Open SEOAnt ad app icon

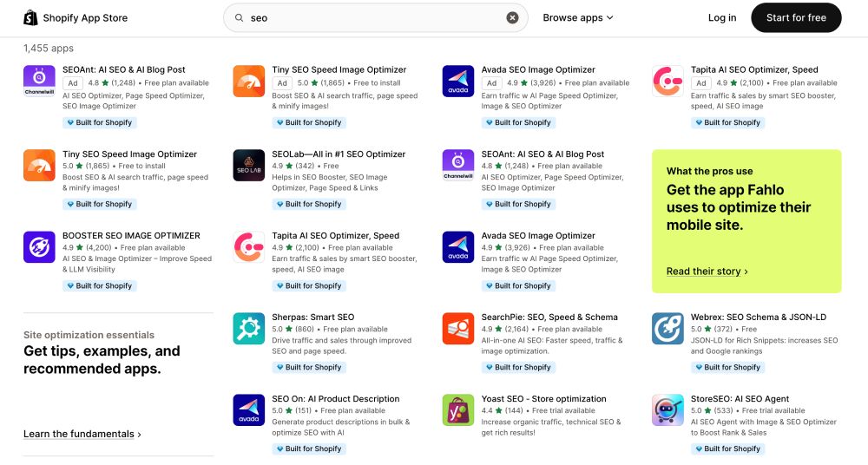point(39,81)
